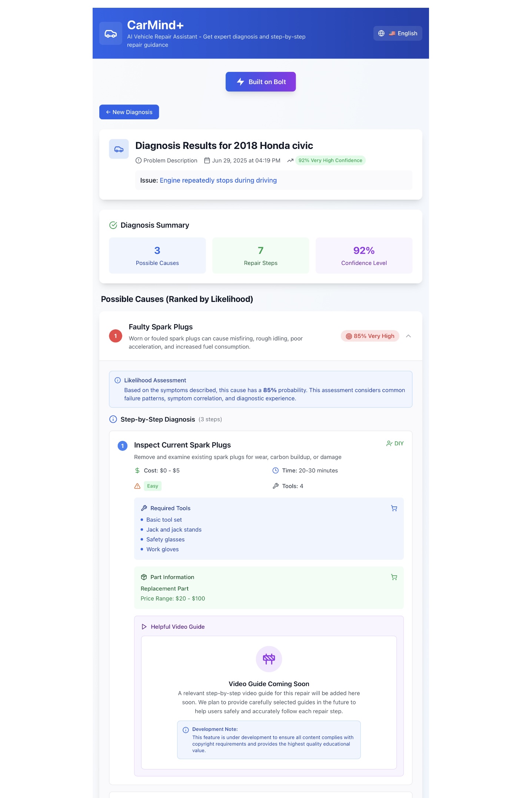The height and width of the screenshot is (798, 532).
Task: Click the DIY person icon label
Action: pos(395,443)
